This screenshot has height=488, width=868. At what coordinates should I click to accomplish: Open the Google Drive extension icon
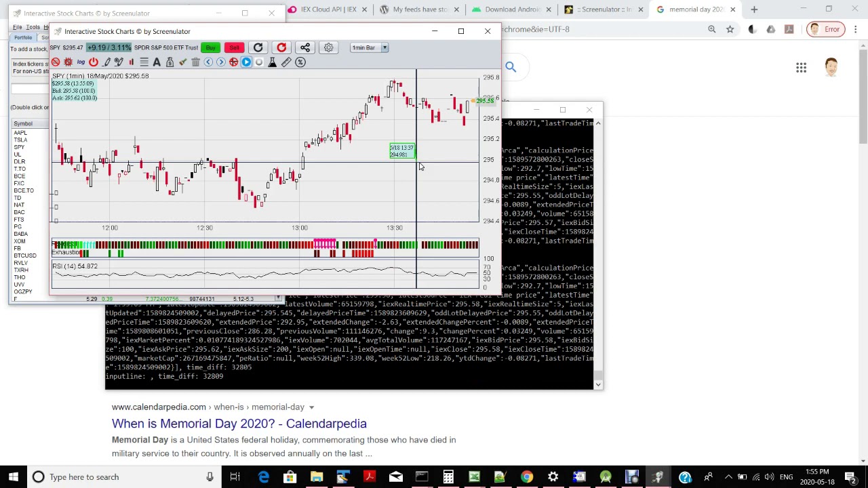pyautogui.click(x=770, y=29)
